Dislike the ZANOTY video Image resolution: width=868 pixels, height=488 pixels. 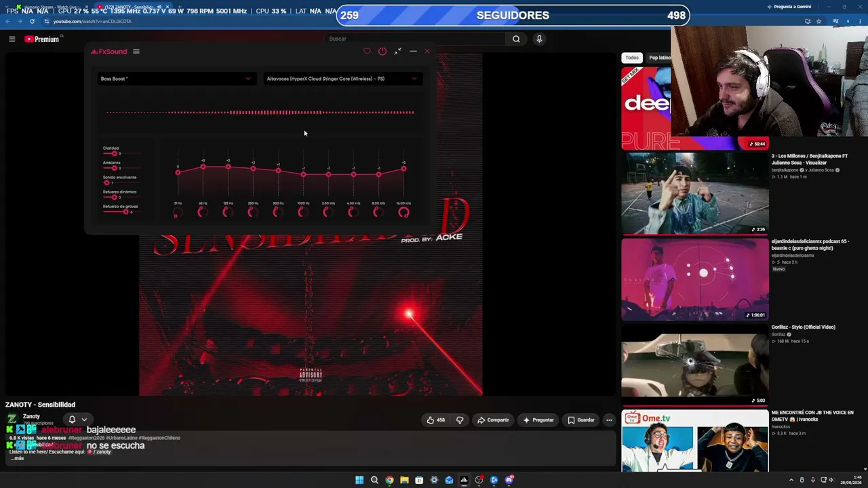coord(460,420)
